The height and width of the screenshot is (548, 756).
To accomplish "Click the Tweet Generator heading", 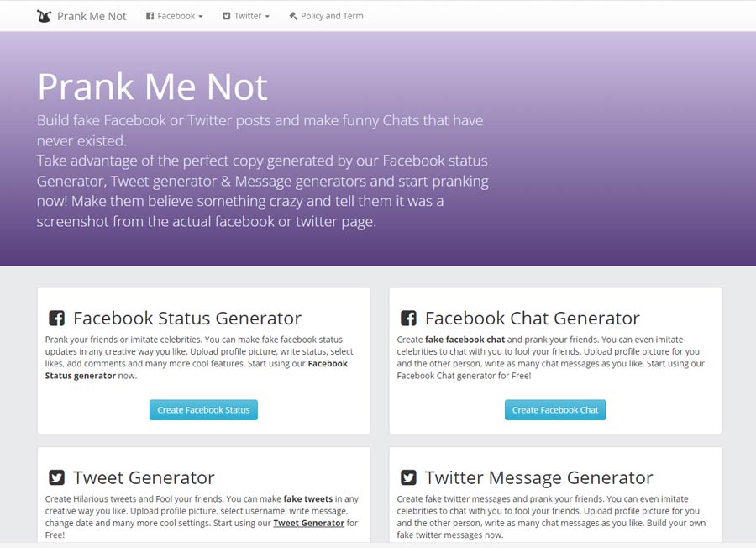I will (144, 477).
